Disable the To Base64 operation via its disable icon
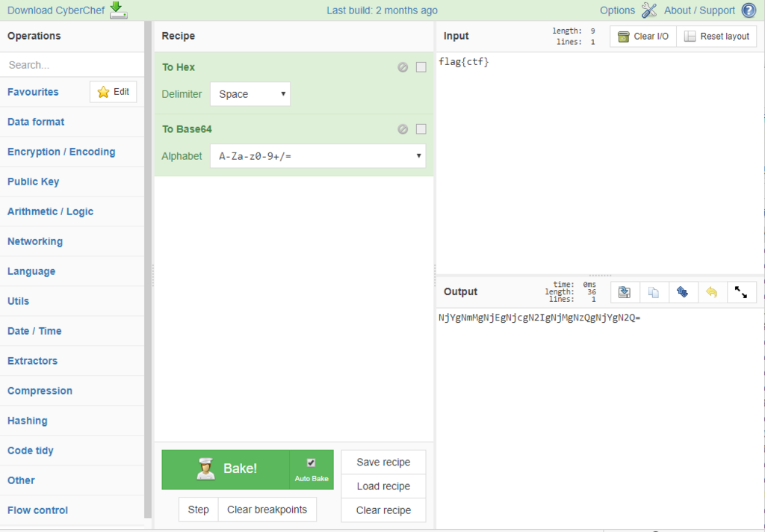 pyautogui.click(x=403, y=129)
